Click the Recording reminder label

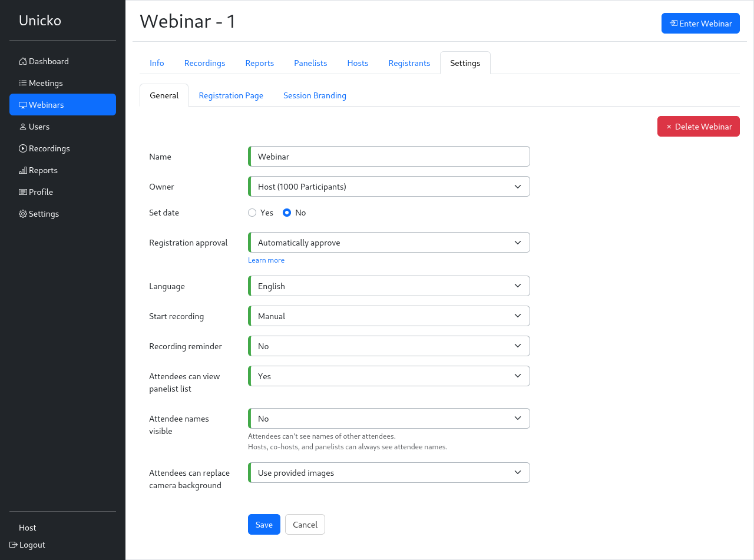(x=186, y=346)
